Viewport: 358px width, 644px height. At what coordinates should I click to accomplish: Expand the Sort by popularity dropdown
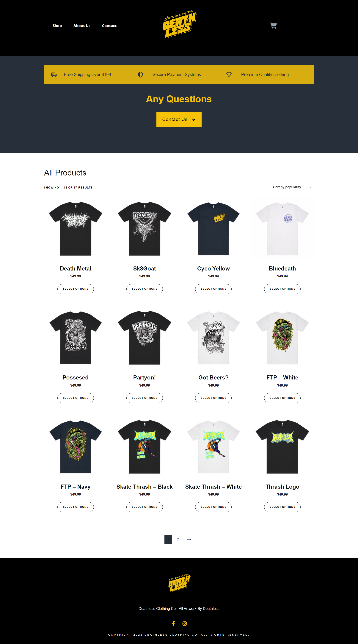(x=292, y=187)
